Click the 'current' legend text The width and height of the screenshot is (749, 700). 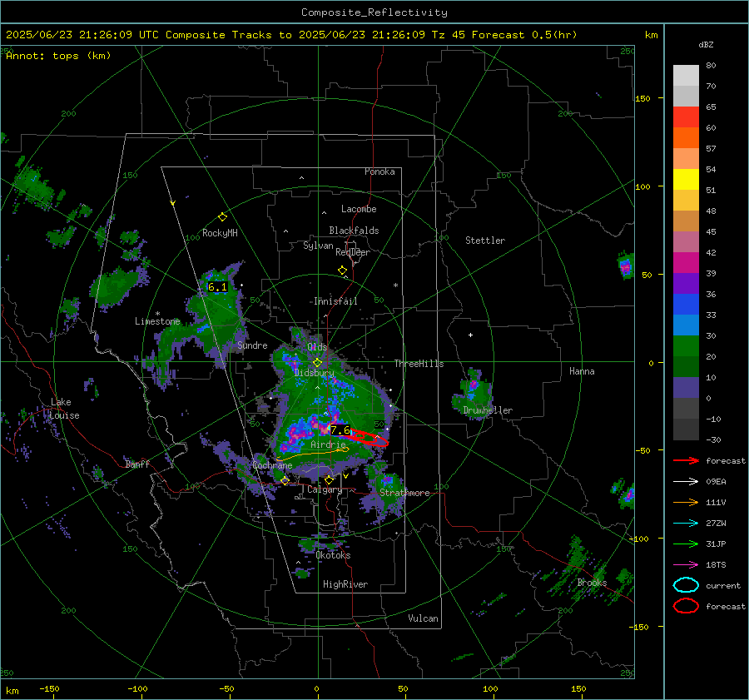coord(723,586)
